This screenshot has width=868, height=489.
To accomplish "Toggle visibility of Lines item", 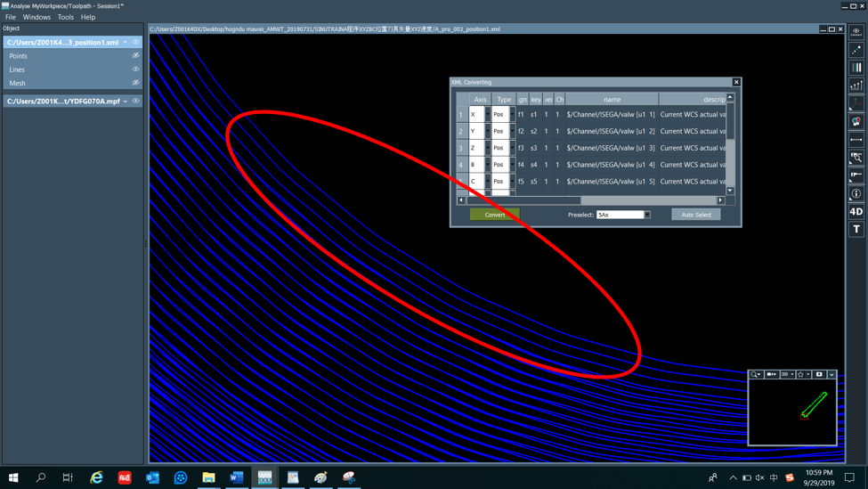I will point(135,69).
